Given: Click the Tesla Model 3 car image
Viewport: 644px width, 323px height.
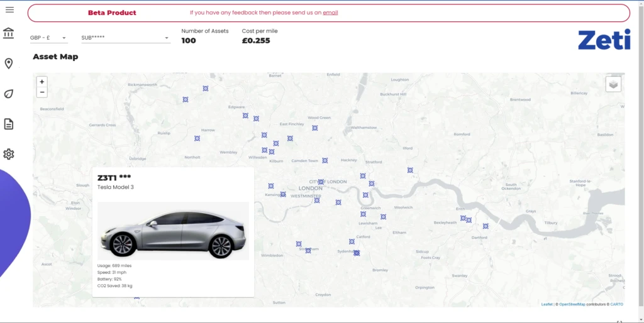Looking at the screenshot, I should tap(173, 231).
